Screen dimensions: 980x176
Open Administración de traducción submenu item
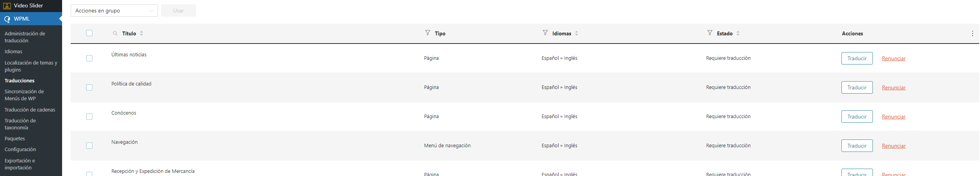tap(25, 37)
